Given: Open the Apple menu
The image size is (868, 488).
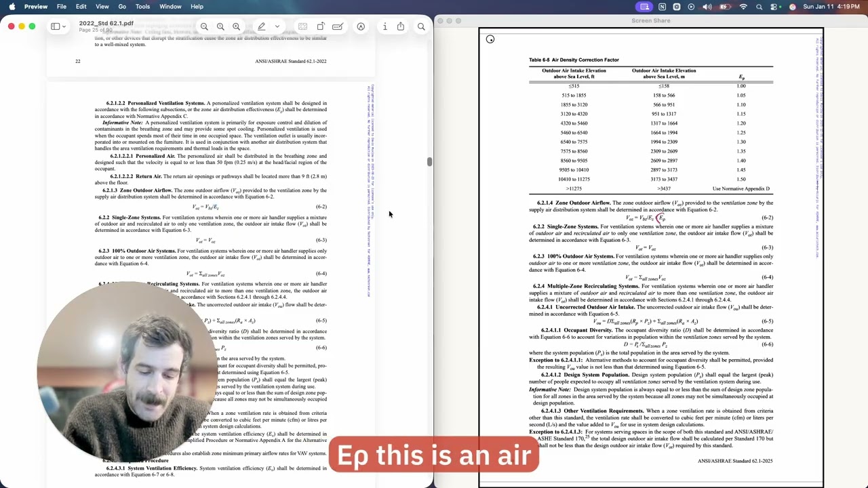Looking at the screenshot, I should [x=12, y=7].
